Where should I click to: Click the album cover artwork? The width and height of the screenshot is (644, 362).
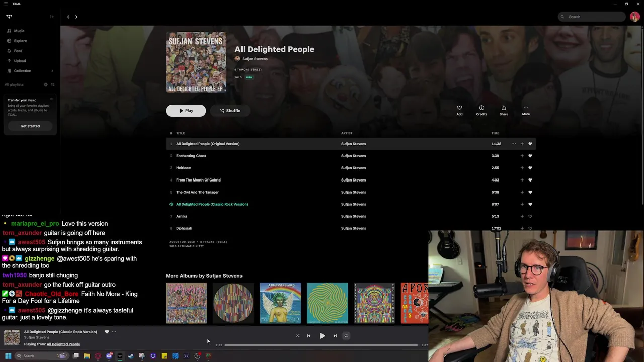click(x=196, y=62)
